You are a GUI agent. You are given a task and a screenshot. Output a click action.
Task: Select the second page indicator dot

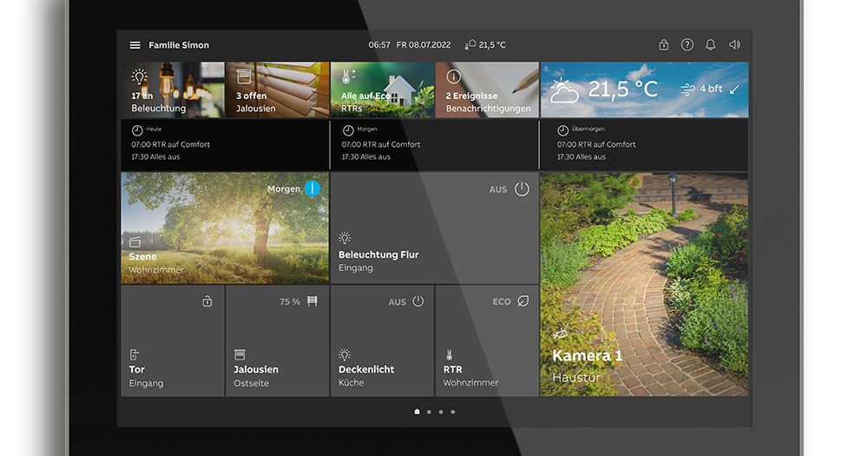click(429, 412)
